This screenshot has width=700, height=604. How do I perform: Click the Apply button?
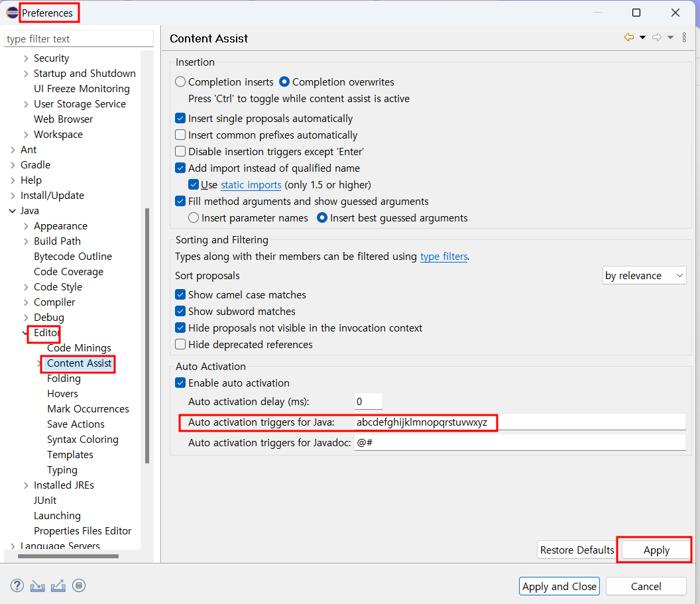point(656,550)
